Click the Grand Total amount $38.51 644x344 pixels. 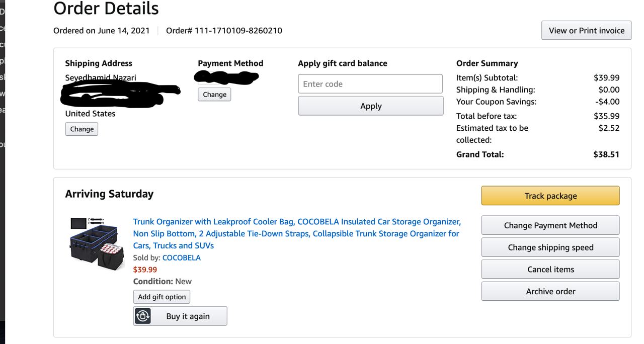[606, 154]
